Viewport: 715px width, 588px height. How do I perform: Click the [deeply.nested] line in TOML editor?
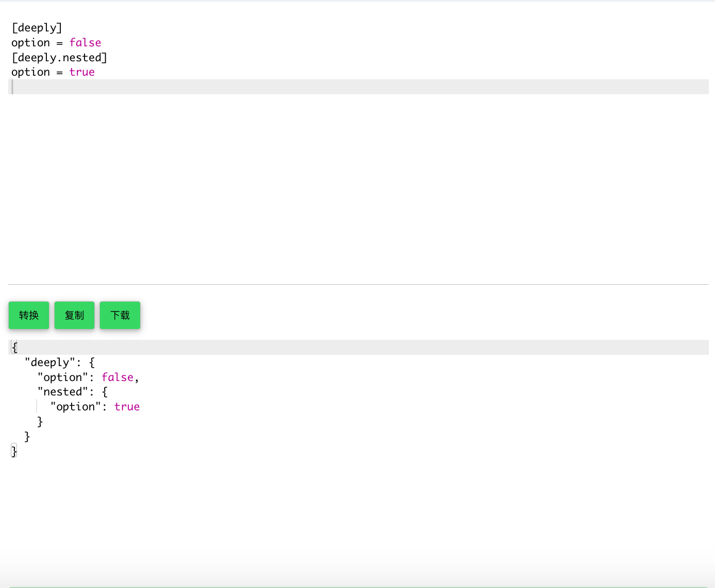point(59,58)
